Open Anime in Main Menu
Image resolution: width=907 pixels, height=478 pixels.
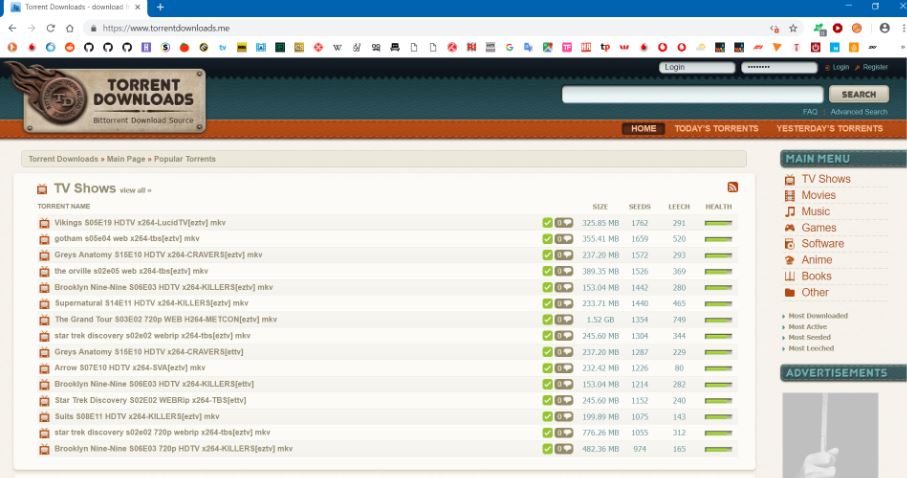[x=816, y=260]
